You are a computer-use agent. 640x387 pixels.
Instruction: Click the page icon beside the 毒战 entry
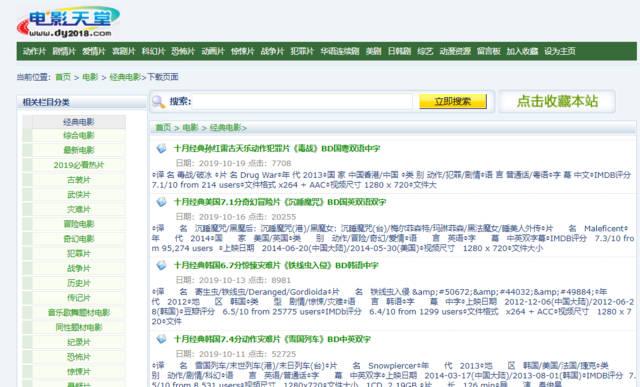click(x=162, y=149)
